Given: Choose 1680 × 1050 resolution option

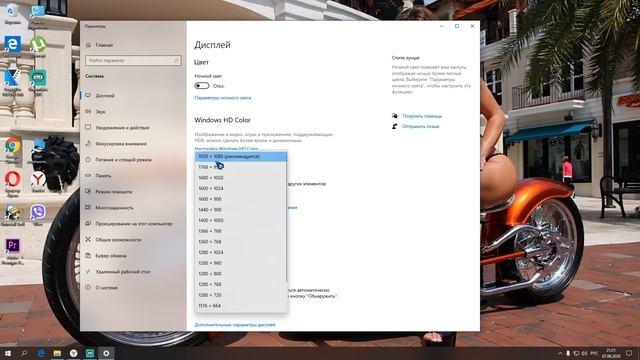Looking at the screenshot, I should point(241,178).
